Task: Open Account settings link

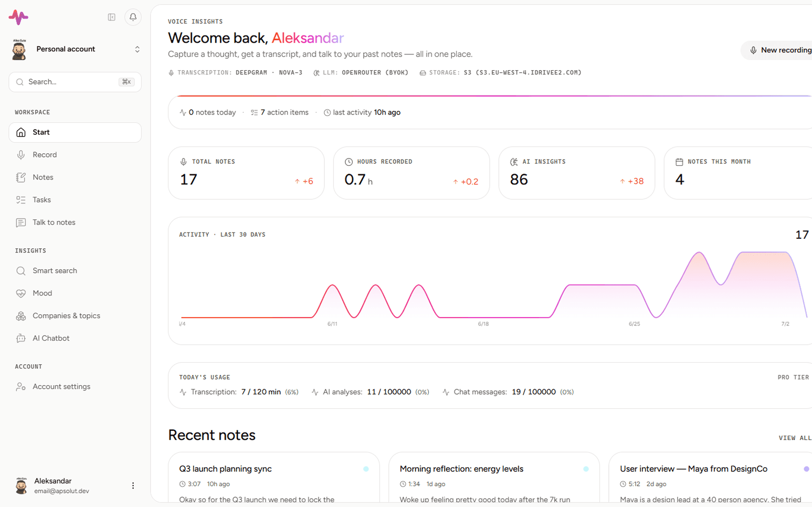Action: 75,387
